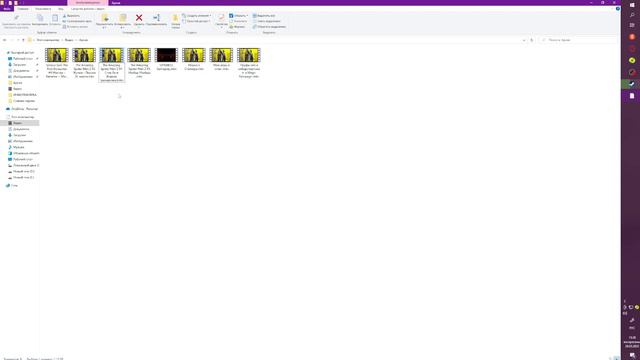Click the Video (Видео) breadcrumb in the address bar
The image size is (640, 360).
point(69,40)
